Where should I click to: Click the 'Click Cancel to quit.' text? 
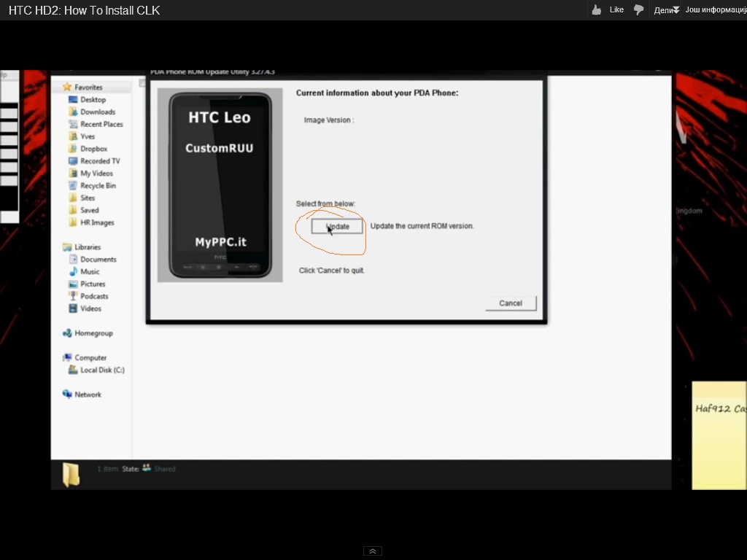click(x=332, y=271)
